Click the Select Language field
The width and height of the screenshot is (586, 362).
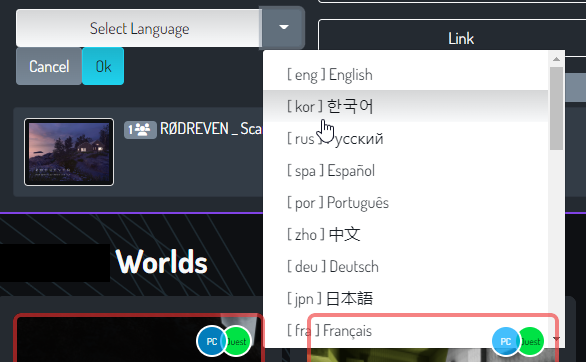coord(139,28)
